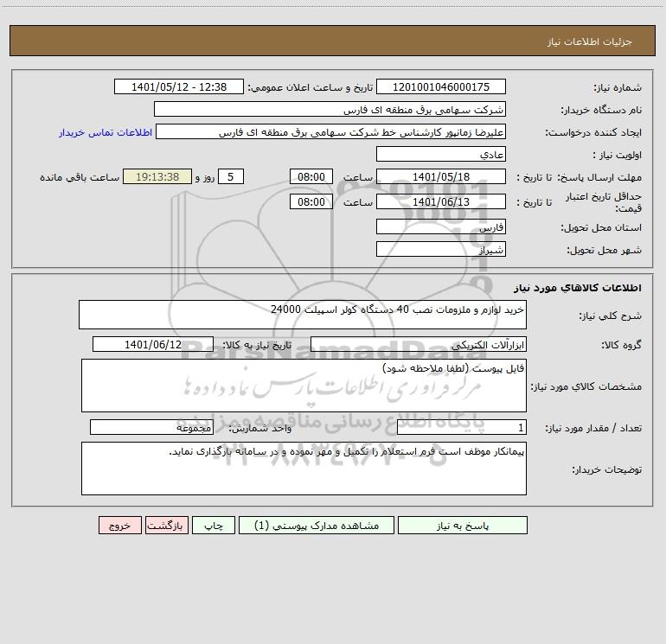Image resolution: width=666 pixels, height=644 pixels.
Task: Click the پاسخ به نیاز button
Action: point(463,526)
